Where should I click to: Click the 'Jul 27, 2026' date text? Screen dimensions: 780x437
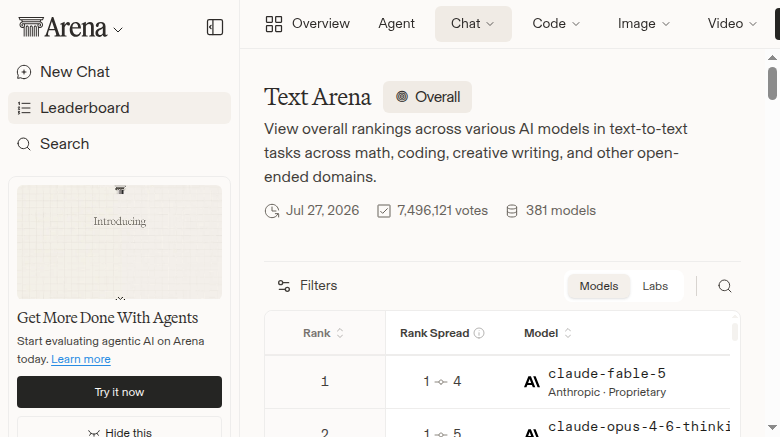(322, 211)
